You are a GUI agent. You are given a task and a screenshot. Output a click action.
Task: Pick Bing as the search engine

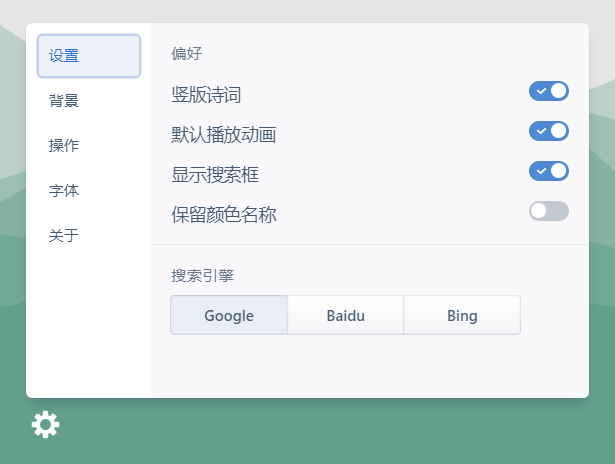pos(462,315)
